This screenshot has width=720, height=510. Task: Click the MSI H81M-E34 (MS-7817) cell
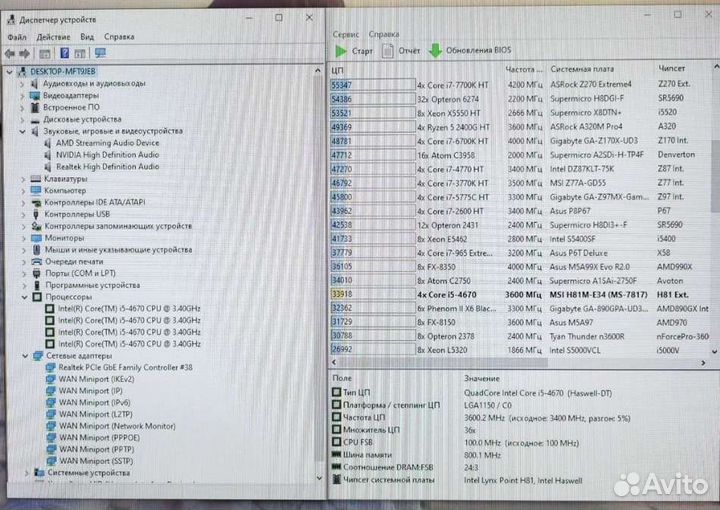pyautogui.click(x=598, y=295)
